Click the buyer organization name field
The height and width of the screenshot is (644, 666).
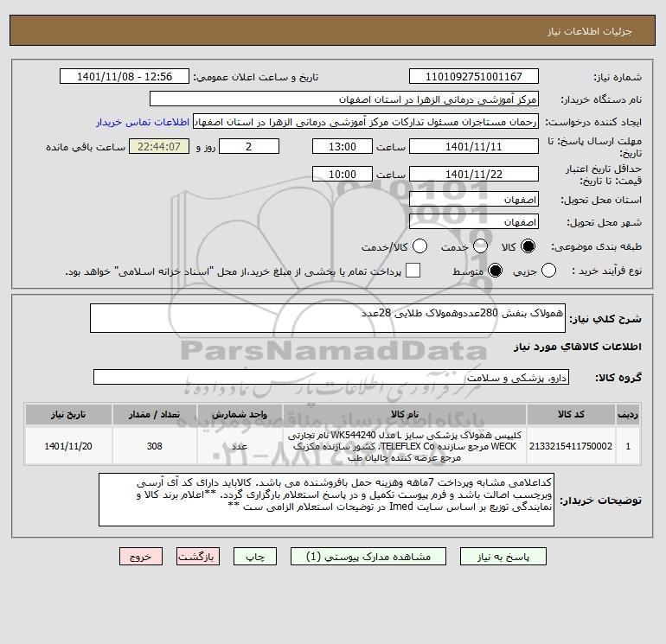tap(344, 99)
